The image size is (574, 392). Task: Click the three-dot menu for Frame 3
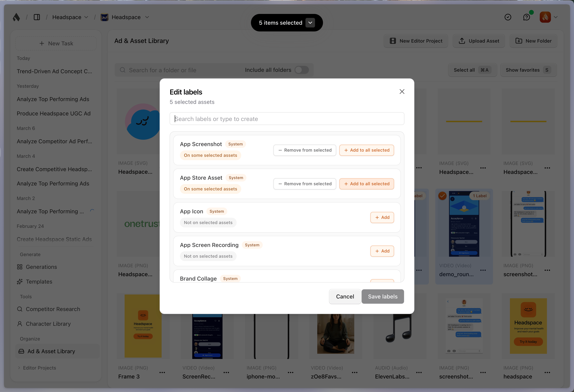(x=162, y=372)
